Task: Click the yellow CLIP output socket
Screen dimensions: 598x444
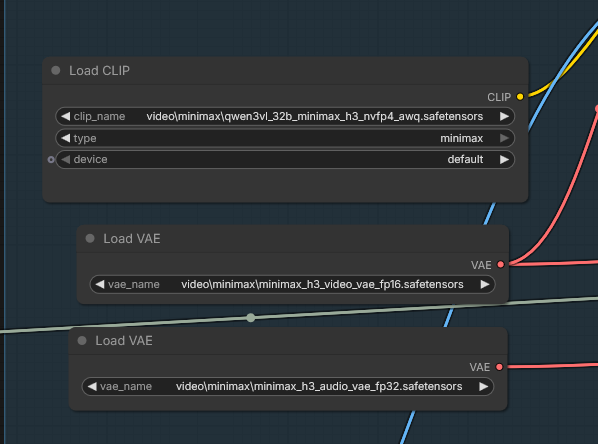Action: click(x=520, y=97)
